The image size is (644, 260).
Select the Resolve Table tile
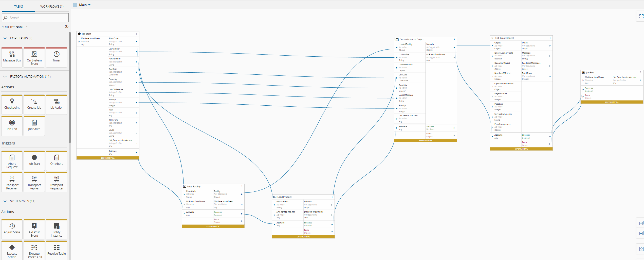coord(57,250)
